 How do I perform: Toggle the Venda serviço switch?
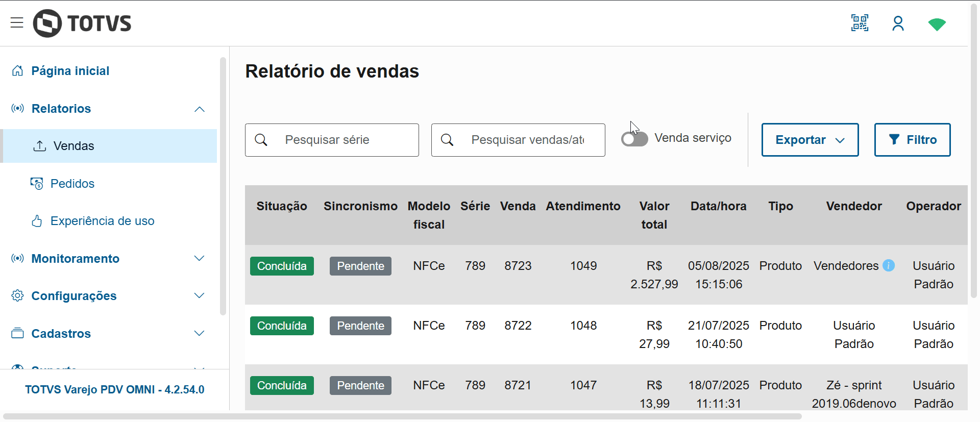pos(634,139)
